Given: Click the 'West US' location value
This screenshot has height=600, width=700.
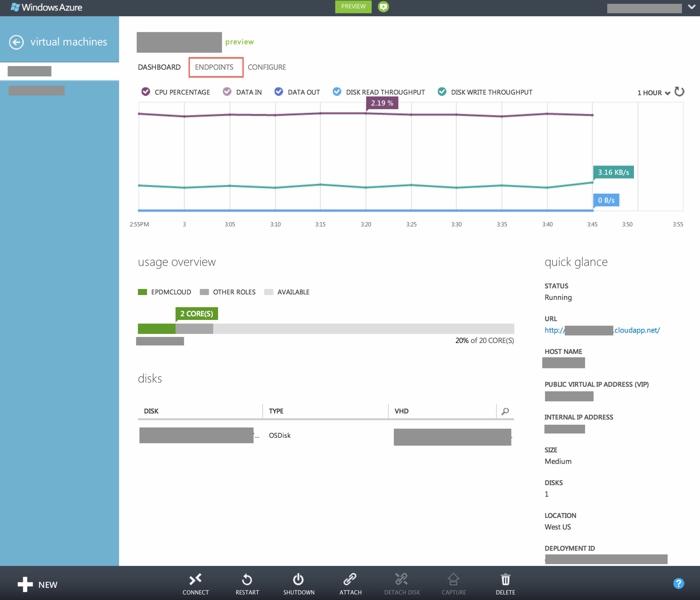Looking at the screenshot, I should 558,527.
